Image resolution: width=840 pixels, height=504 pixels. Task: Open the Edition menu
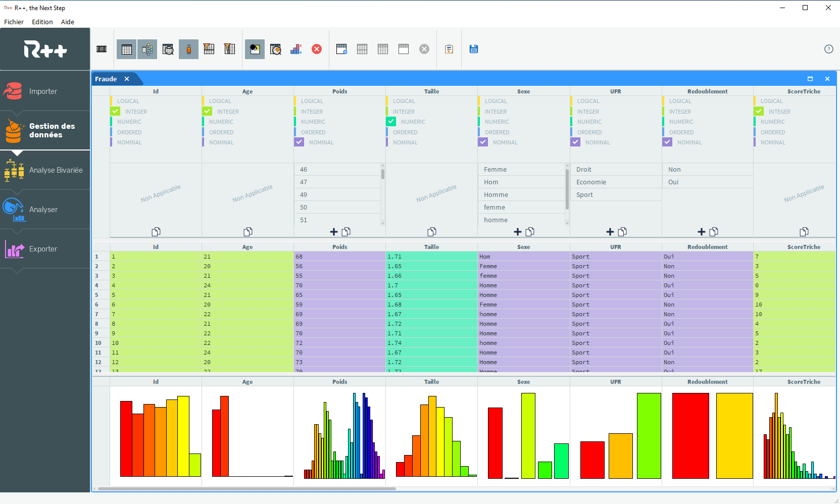click(x=42, y=22)
